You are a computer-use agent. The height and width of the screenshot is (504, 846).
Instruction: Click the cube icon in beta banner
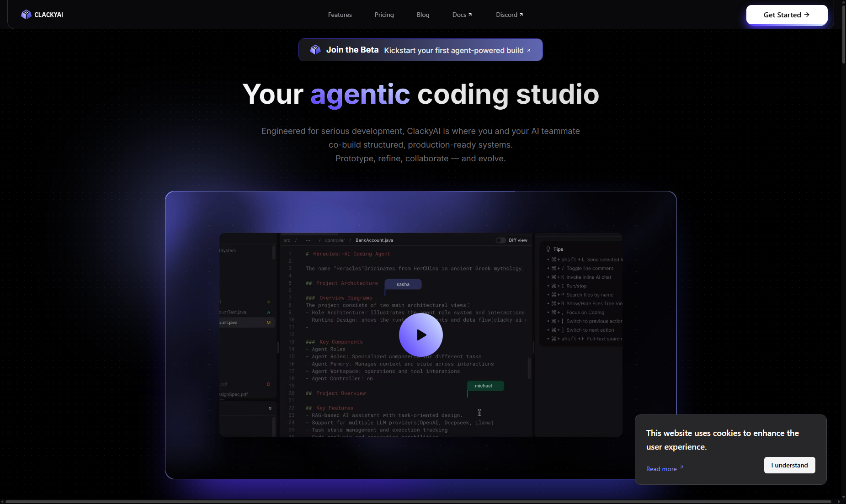315,50
